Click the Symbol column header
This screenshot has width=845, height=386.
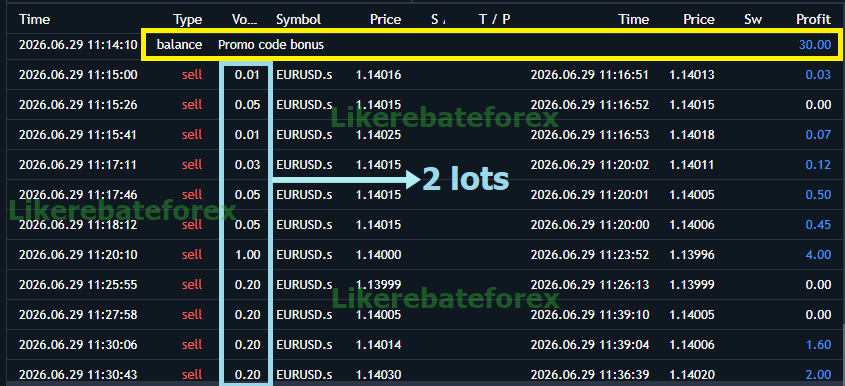point(299,20)
